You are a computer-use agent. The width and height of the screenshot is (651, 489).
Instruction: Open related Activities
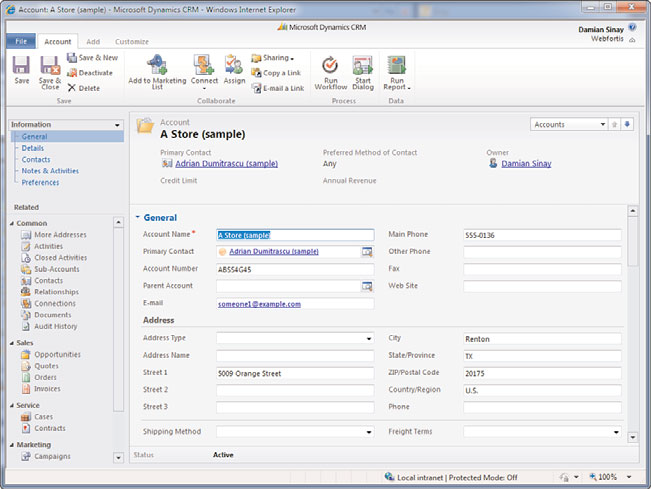point(42,246)
